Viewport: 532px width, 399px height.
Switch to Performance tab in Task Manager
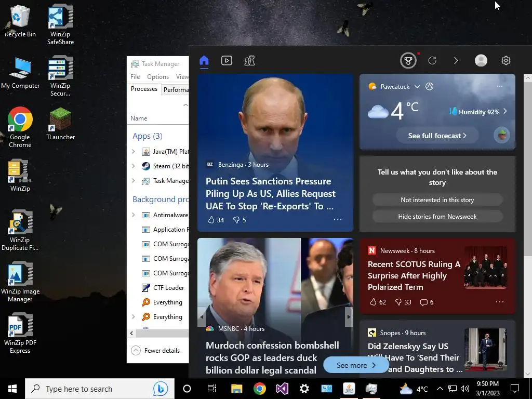pos(175,89)
